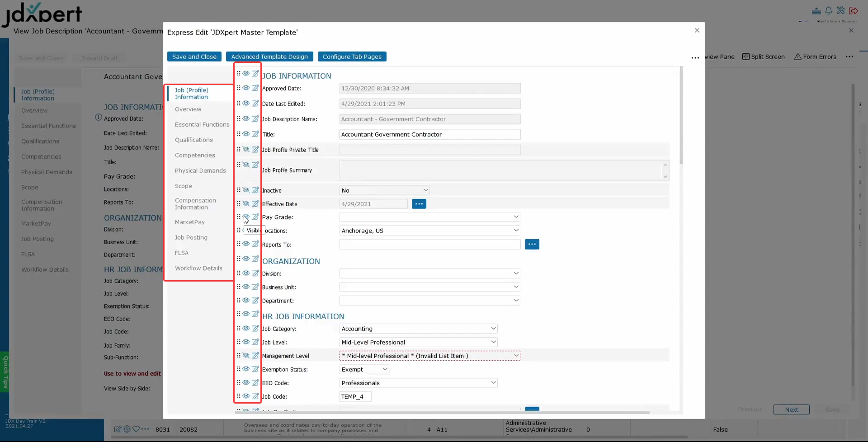Click the drag handle beside Approved Date
The image size is (868, 442).
click(239, 88)
